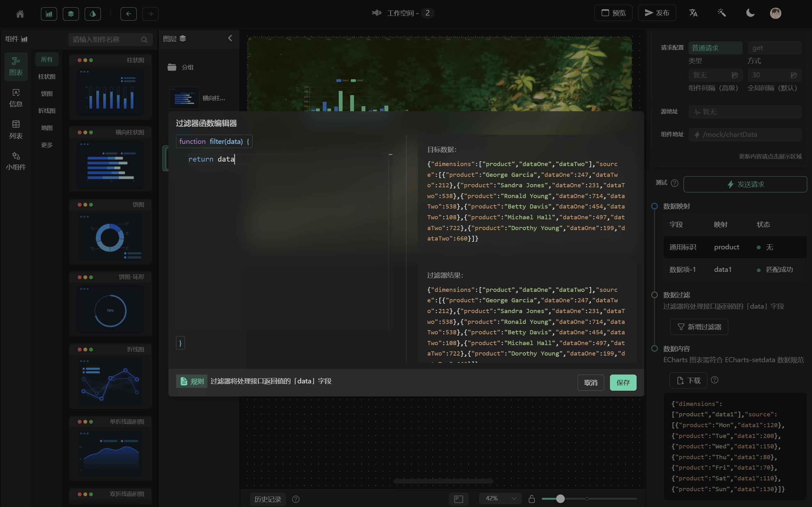This screenshot has height=507, width=812.
Task: Click the zoom slider at the bottom of the canvas
Action: click(x=560, y=499)
